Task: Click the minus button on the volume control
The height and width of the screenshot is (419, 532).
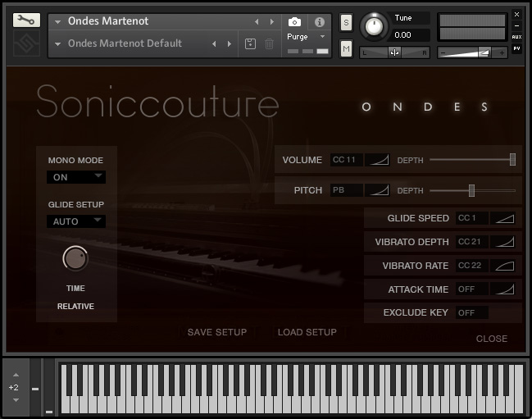Action: point(443,53)
